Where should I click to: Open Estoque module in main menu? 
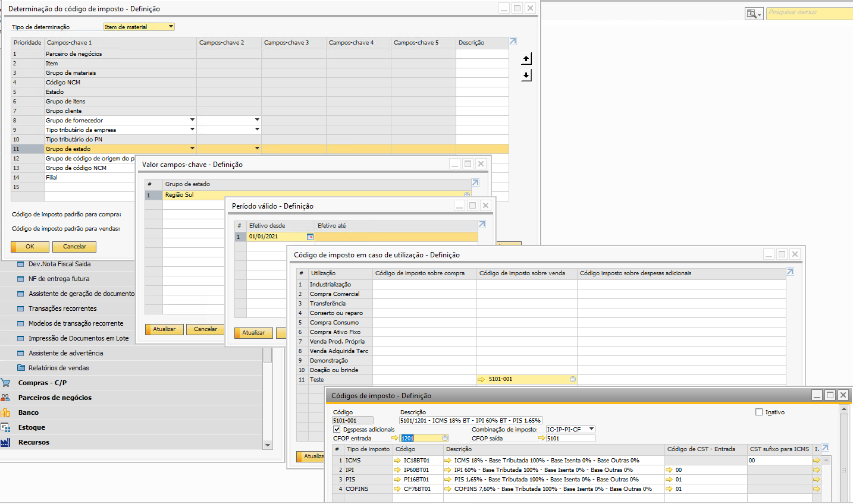coord(32,427)
